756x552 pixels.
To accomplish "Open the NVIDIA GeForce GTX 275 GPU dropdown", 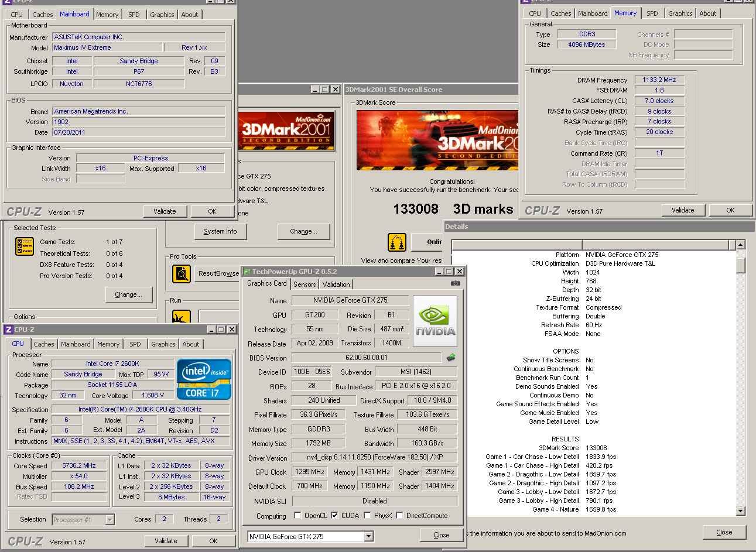I will click(368, 537).
